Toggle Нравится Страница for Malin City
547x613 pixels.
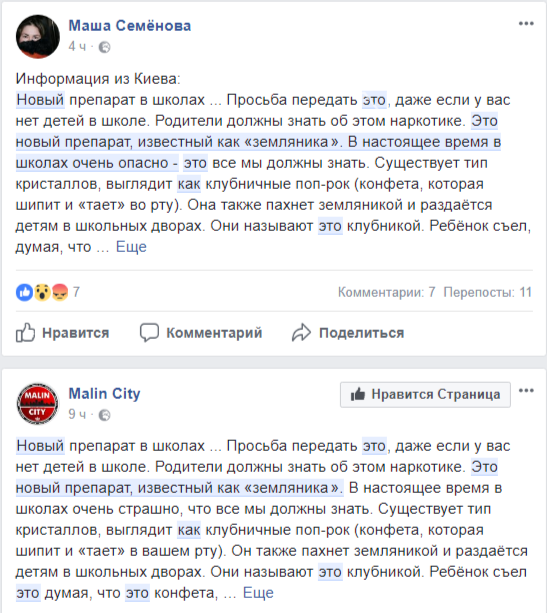pyautogui.click(x=425, y=394)
